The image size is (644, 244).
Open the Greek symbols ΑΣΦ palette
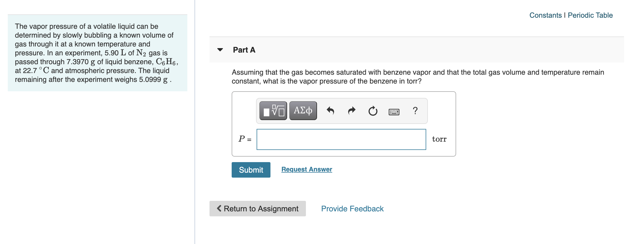point(303,111)
